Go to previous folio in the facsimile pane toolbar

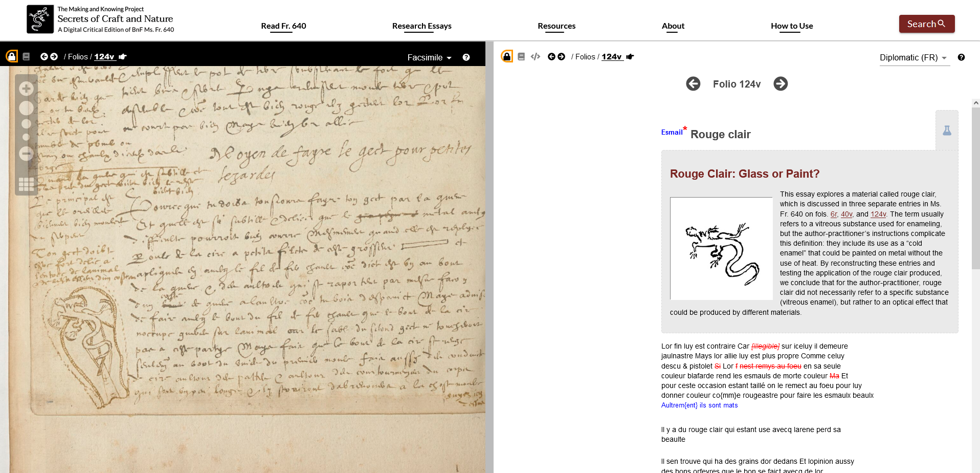tap(44, 56)
